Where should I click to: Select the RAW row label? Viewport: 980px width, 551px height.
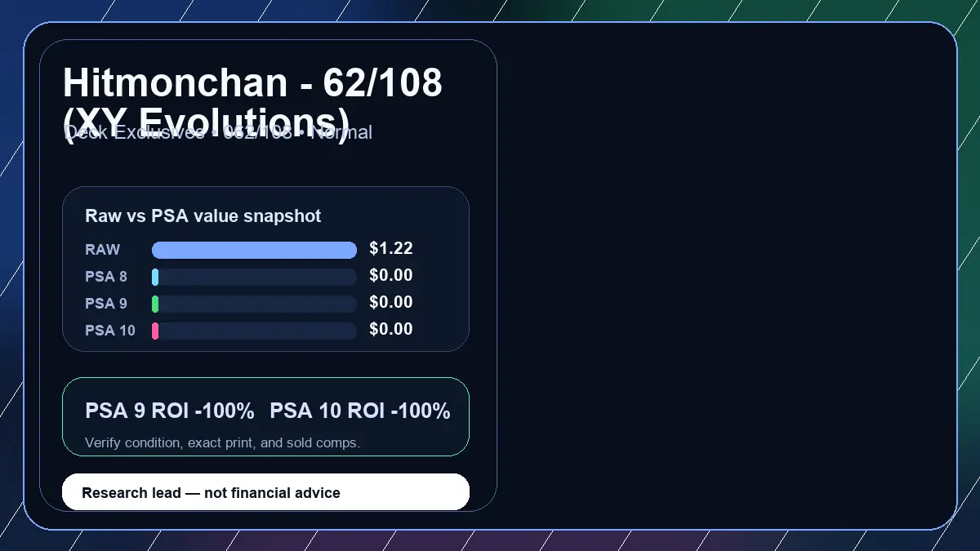[x=103, y=250]
